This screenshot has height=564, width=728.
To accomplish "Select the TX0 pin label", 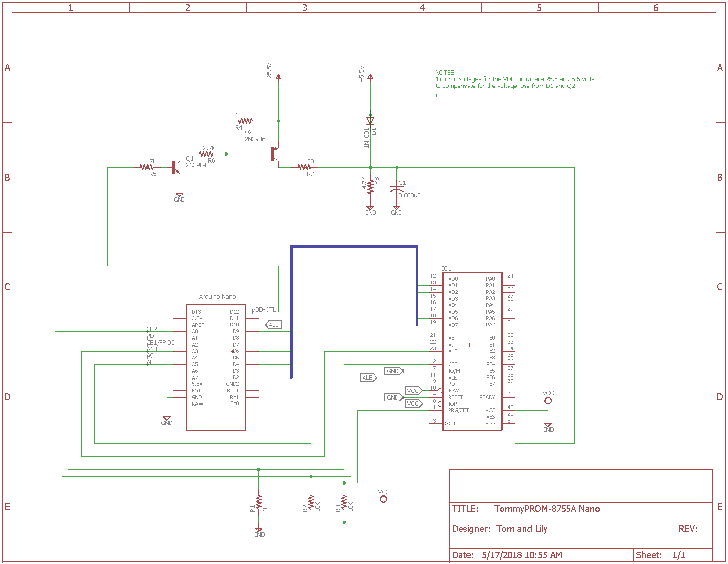I will coord(235,404).
